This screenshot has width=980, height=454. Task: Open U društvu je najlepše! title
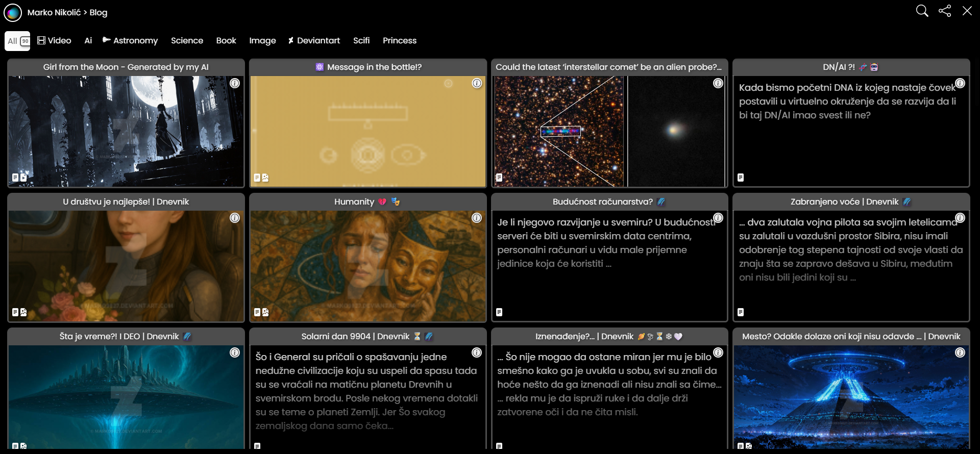[x=126, y=201]
